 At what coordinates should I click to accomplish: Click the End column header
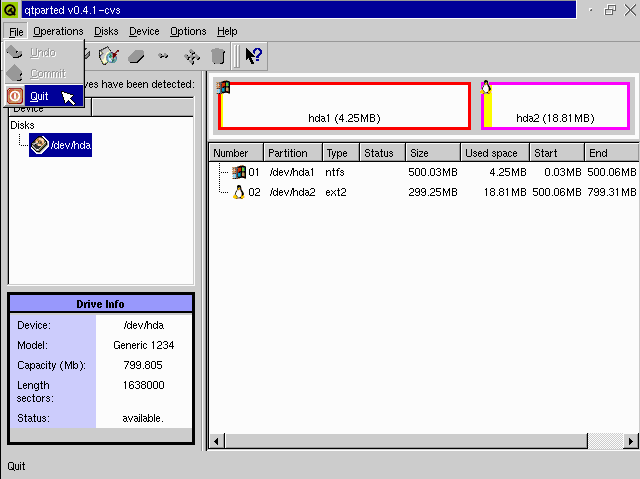(611, 153)
